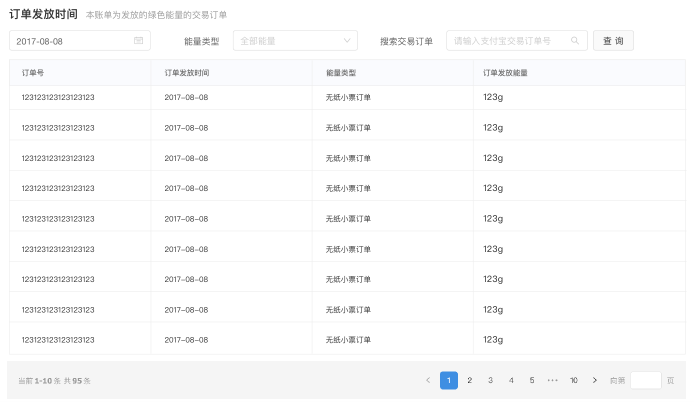Focus the 2017-08-08 date input

click(x=80, y=41)
